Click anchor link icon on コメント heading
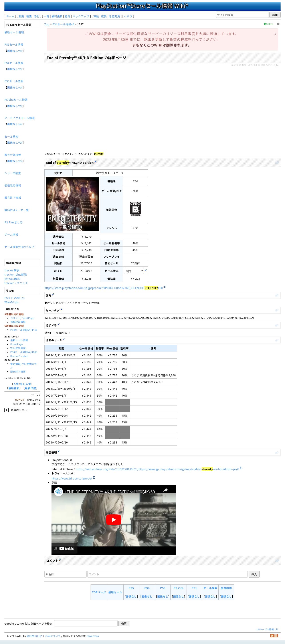Image resolution: width=285 pixels, height=644 pixels. [277, 561]
